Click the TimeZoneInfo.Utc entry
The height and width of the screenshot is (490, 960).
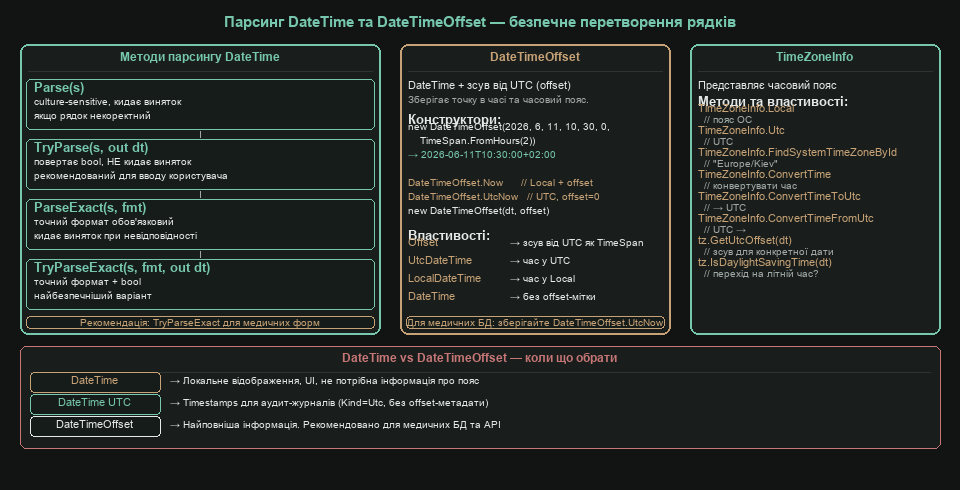point(741,130)
